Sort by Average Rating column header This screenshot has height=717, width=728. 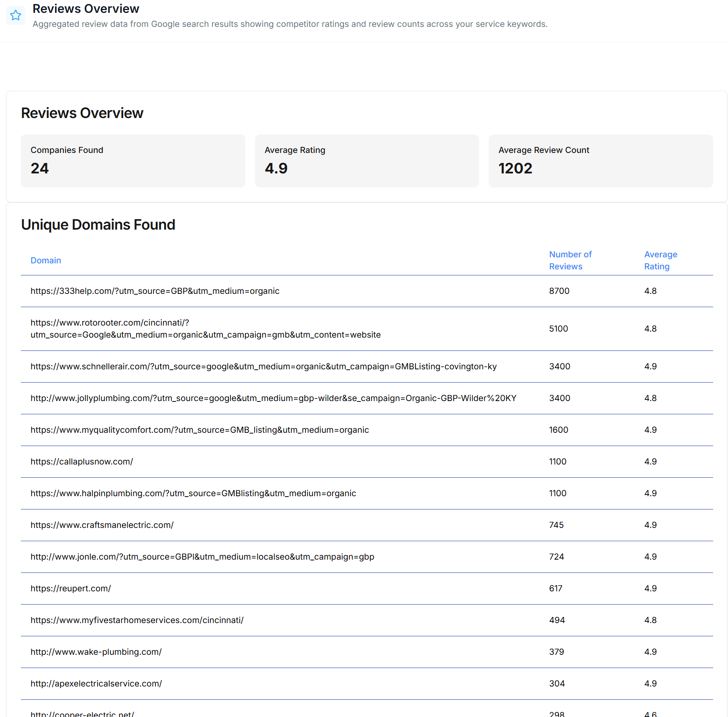[x=661, y=261]
